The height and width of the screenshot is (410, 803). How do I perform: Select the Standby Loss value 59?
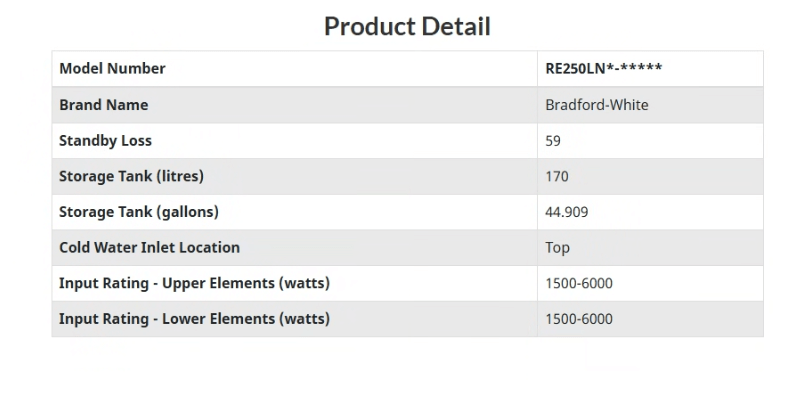pos(553,141)
